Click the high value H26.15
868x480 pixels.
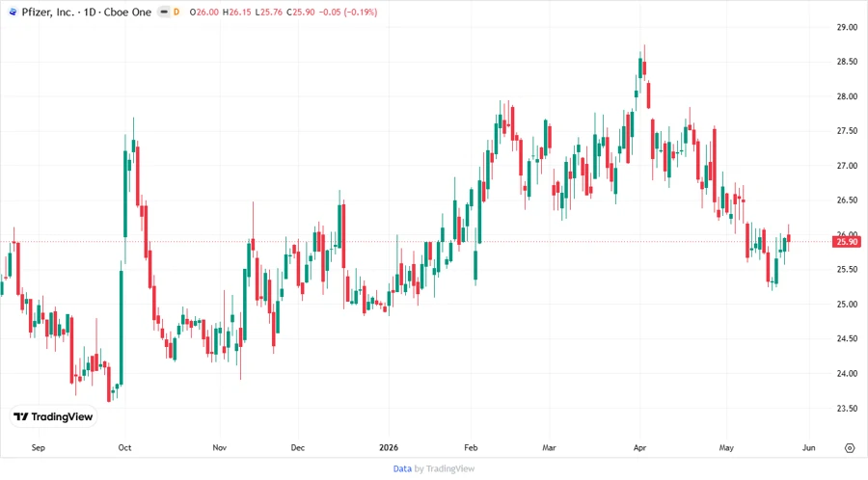[x=236, y=12]
